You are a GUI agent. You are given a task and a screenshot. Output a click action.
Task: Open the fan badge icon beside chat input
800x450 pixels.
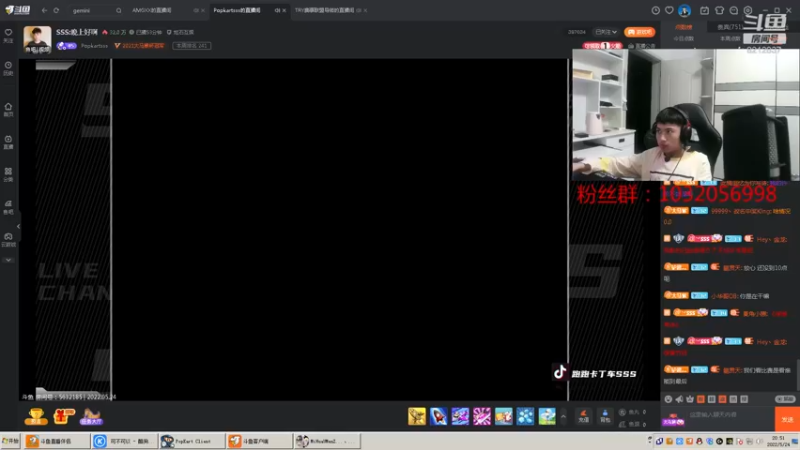click(673, 419)
